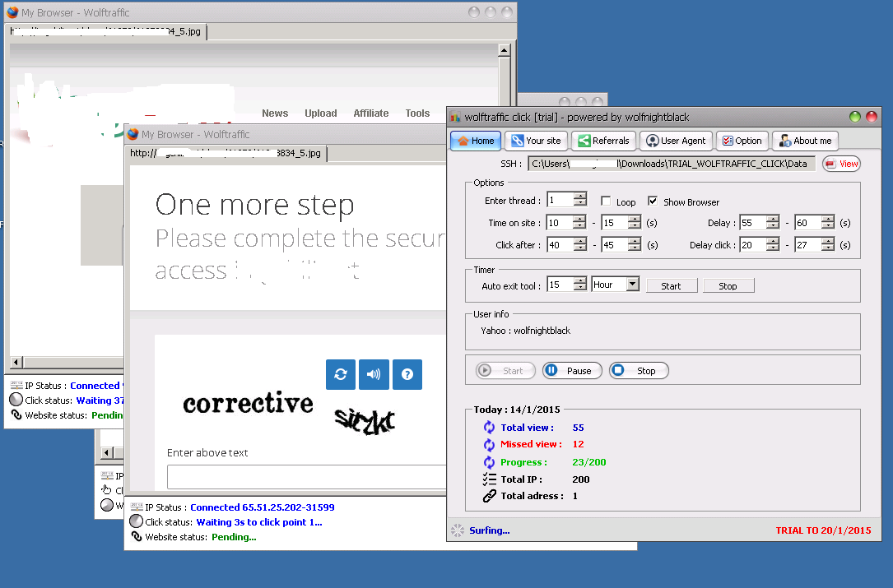Image resolution: width=893 pixels, height=588 pixels.
Task: Click the Timer Start button
Action: coord(672,285)
